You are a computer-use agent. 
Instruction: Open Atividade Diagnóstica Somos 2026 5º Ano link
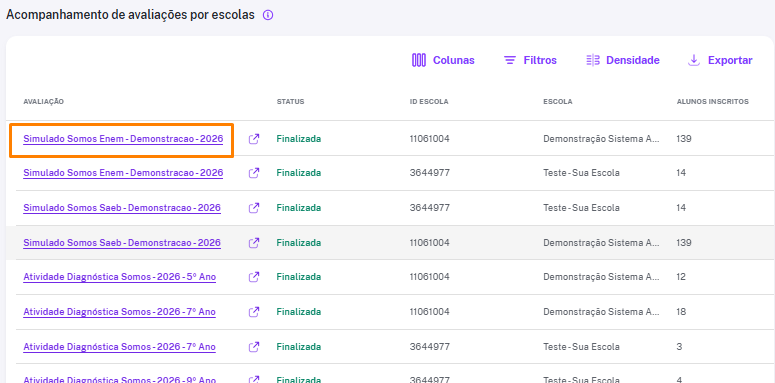[x=120, y=277]
